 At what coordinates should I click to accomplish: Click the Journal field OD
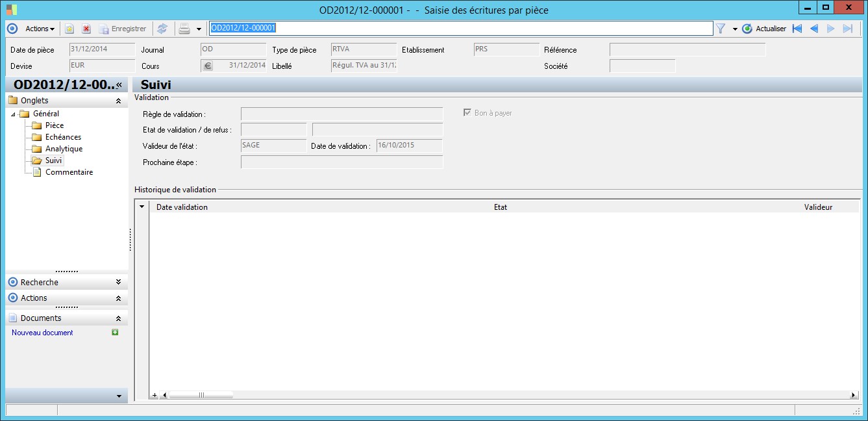click(x=233, y=49)
